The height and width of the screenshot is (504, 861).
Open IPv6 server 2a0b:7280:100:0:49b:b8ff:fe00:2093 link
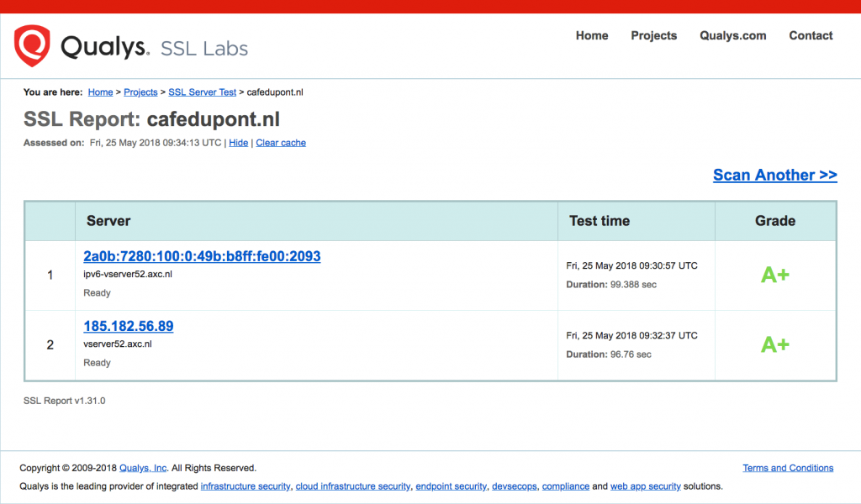pyautogui.click(x=202, y=256)
